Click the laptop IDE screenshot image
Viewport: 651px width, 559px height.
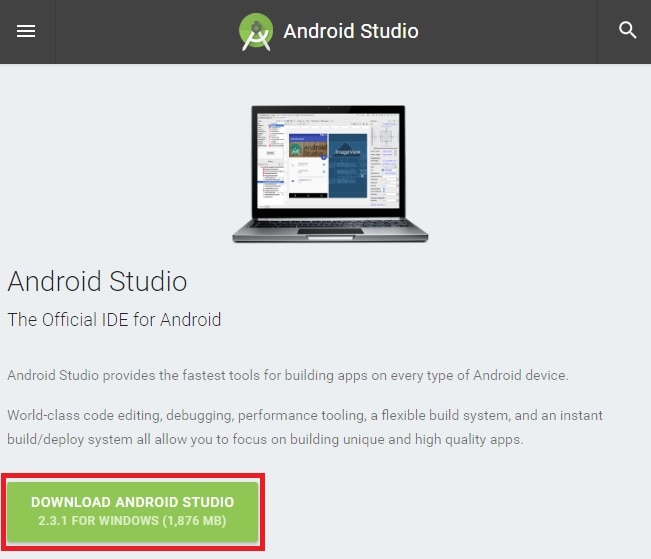pos(330,174)
